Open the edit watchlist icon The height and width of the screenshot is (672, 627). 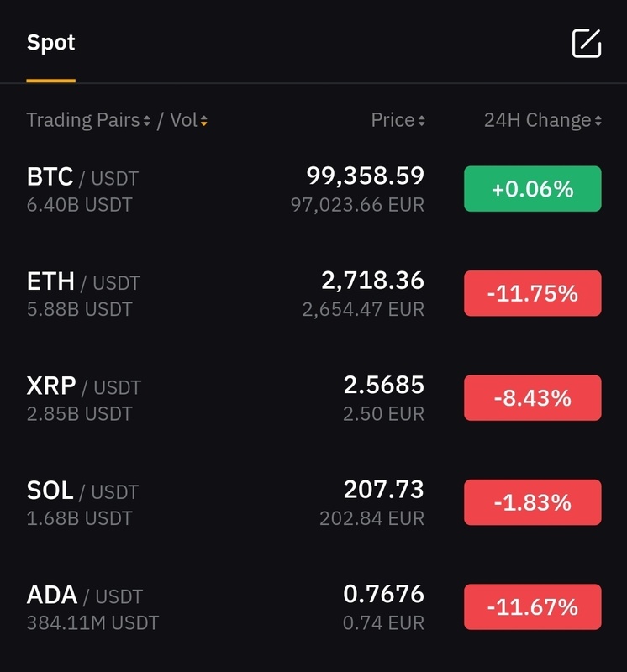click(587, 43)
